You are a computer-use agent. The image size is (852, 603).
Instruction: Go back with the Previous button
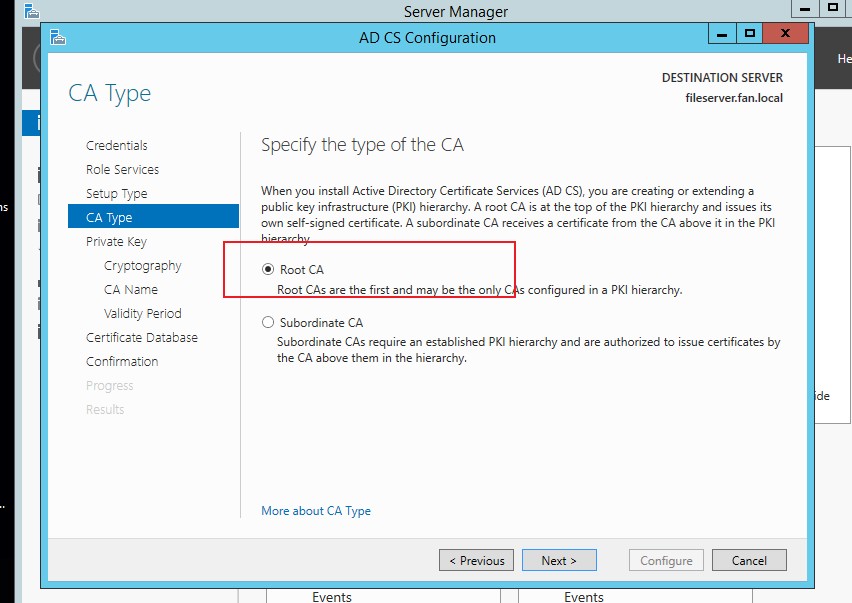(x=477, y=560)
